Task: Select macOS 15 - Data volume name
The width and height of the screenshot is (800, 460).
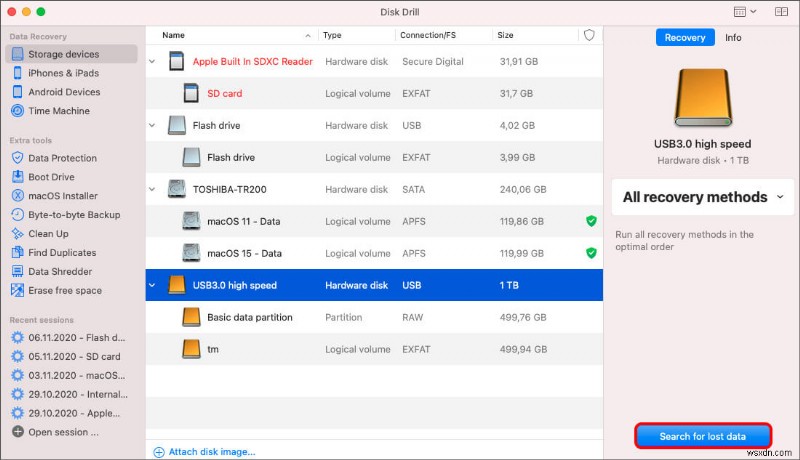Action: pyautogui.click(x=244, y=253)
